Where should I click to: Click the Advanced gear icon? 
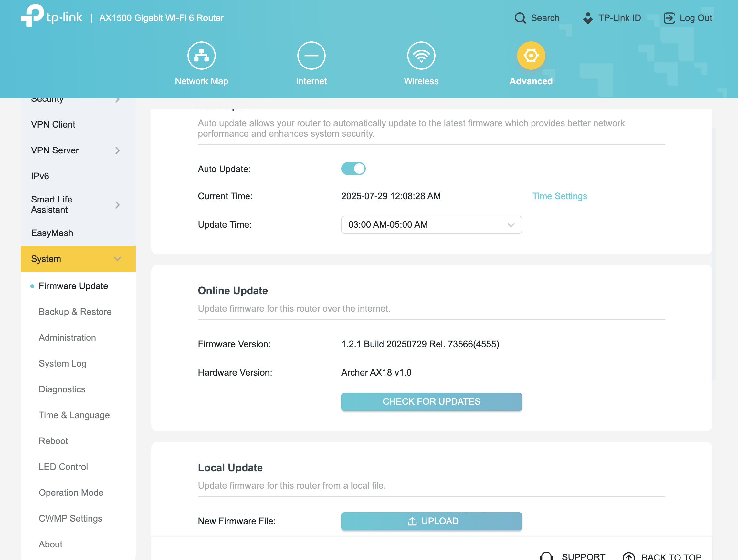531,55
